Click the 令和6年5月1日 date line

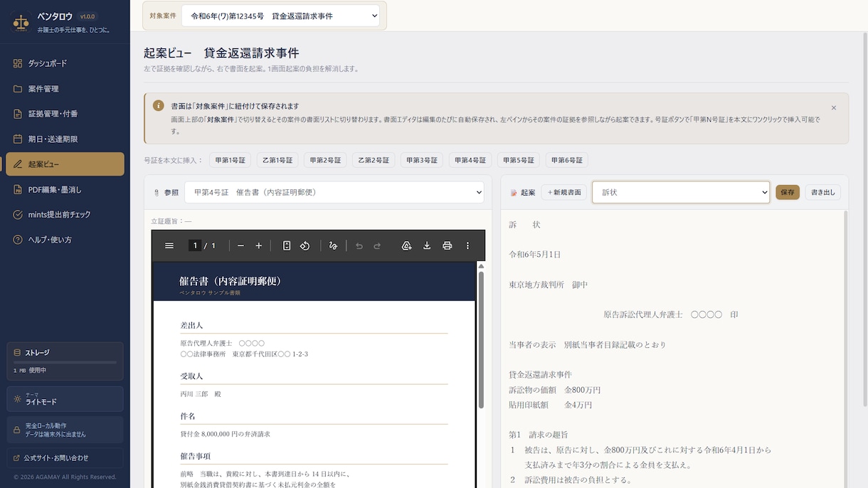click(x=535, y=255)
